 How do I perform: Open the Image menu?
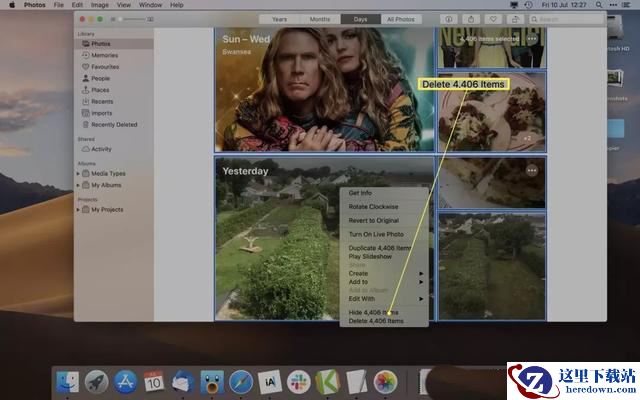click(100, 5)
